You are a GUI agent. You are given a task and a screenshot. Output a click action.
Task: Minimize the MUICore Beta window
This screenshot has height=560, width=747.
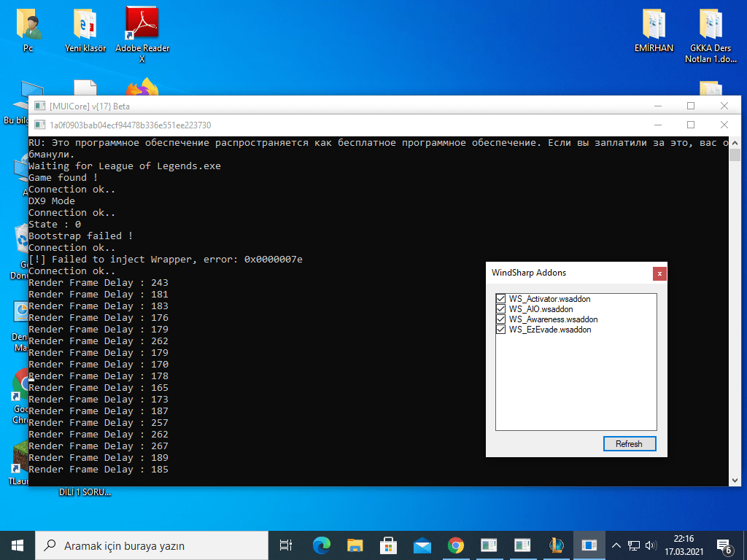pos(658,106)
